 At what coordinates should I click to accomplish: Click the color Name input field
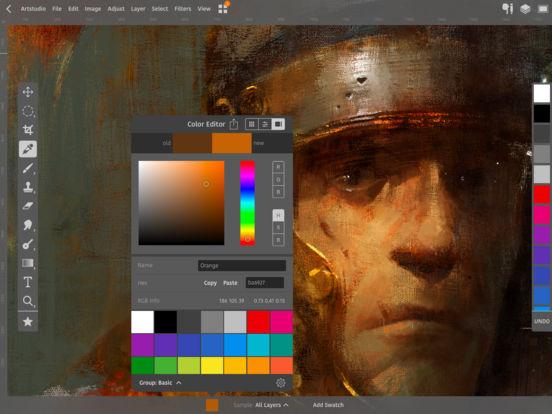(x=242, y=265)
